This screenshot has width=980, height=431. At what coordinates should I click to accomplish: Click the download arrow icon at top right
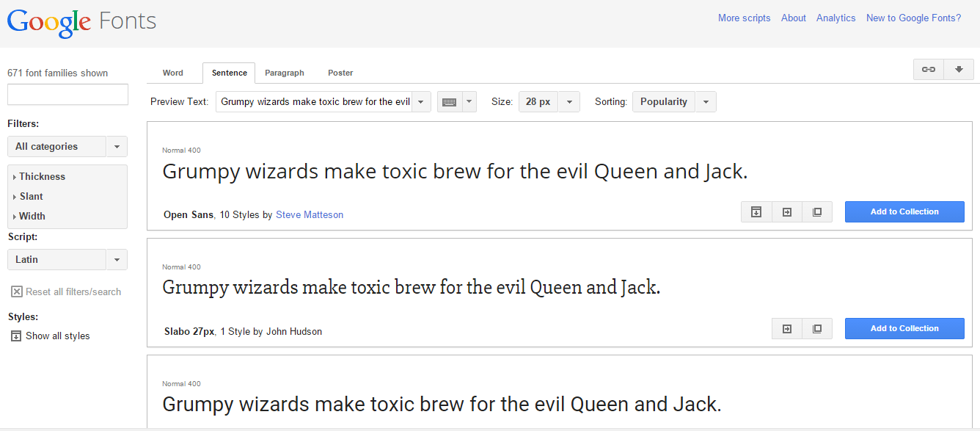pyautogui.click(x=959, y=69)
